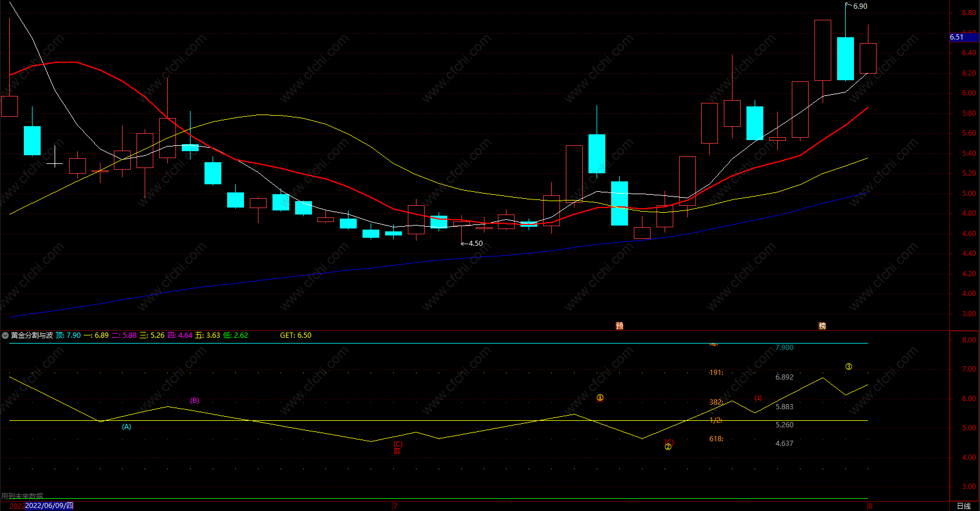Viewport: 980px width, 511px height.
Task: Click the 黄金分割与波 indicator name
Action: (x=32, y=335)
